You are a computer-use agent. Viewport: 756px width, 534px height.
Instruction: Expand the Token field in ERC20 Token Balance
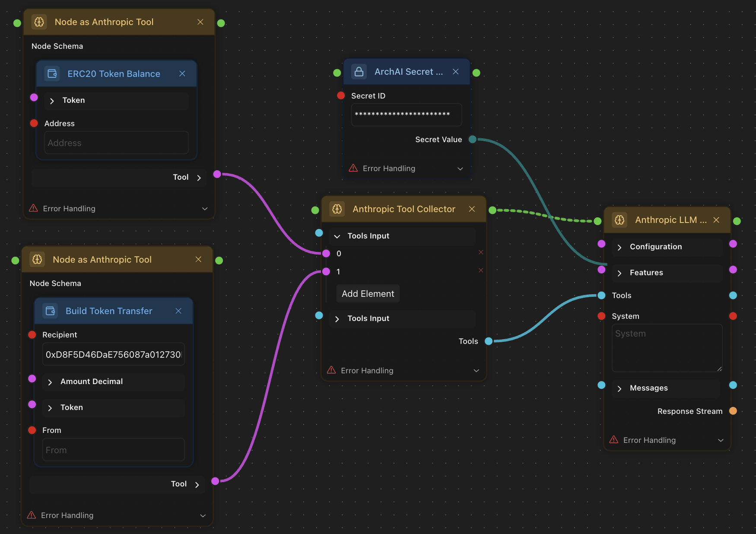click(52, 101)
